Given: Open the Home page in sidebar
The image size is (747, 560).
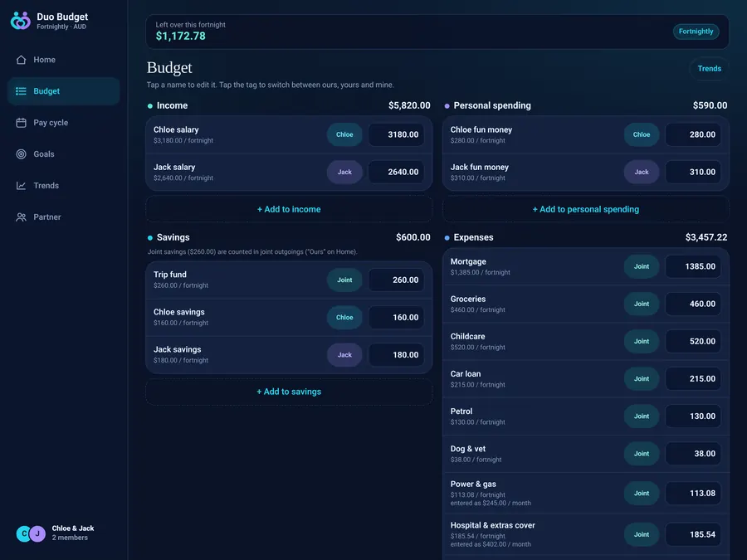Looking at the screenshot, I should (x=63, y=60).
